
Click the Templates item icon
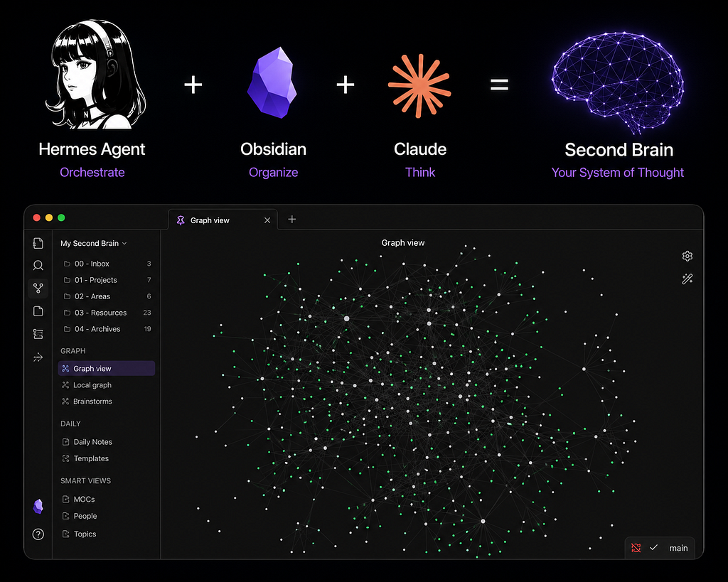coord(66,458)
